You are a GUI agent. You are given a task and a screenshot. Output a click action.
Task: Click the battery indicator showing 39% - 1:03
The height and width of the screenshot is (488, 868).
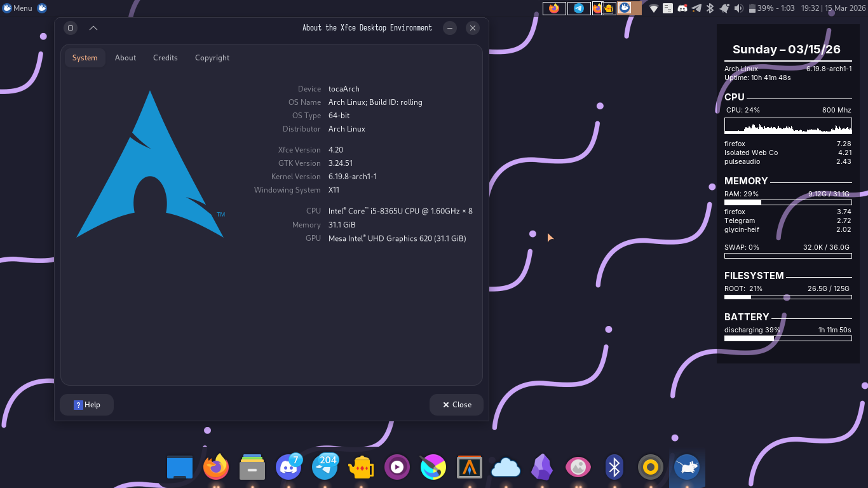click(772, 8)
